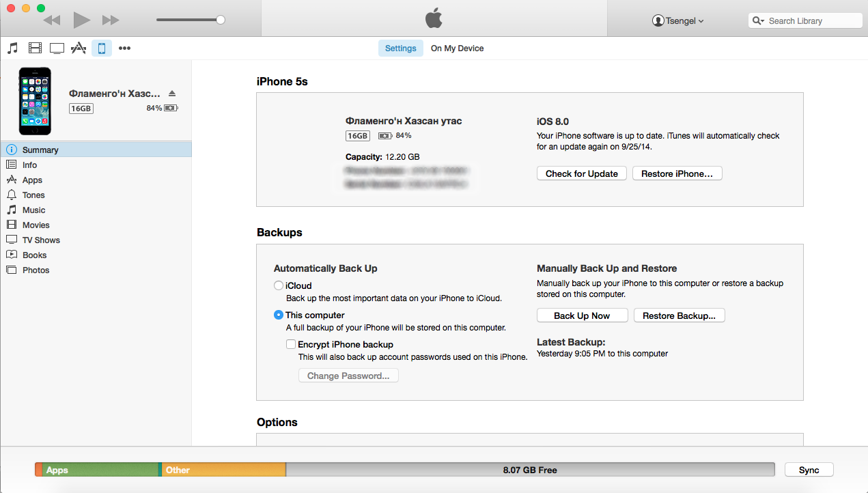
Task: Click the Backups section heading
Action: [279, 232]
